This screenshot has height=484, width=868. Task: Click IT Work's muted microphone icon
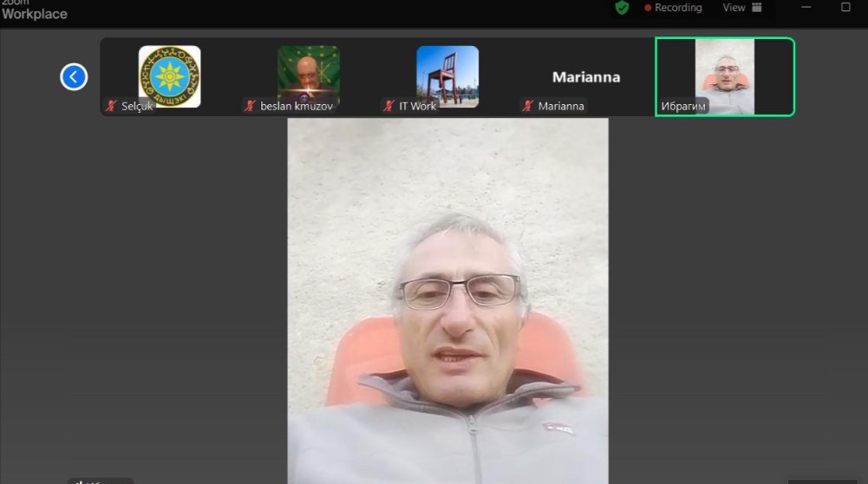[x=388, y=106]
